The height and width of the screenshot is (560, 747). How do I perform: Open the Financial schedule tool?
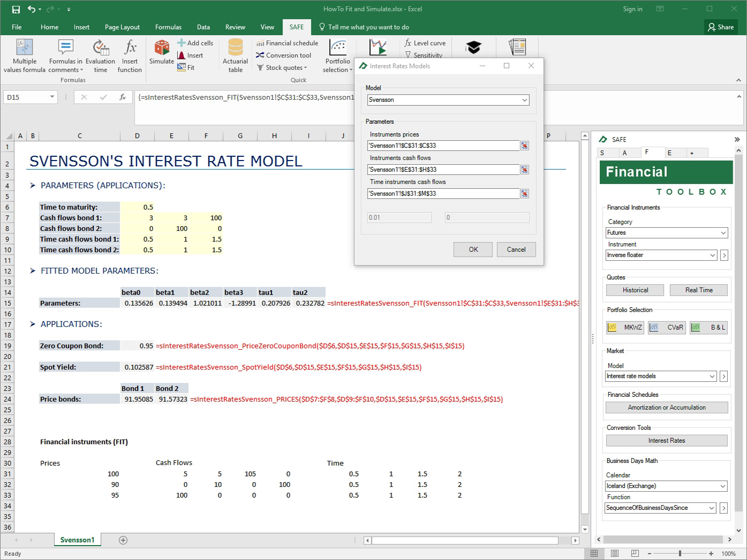click(287, 43)
